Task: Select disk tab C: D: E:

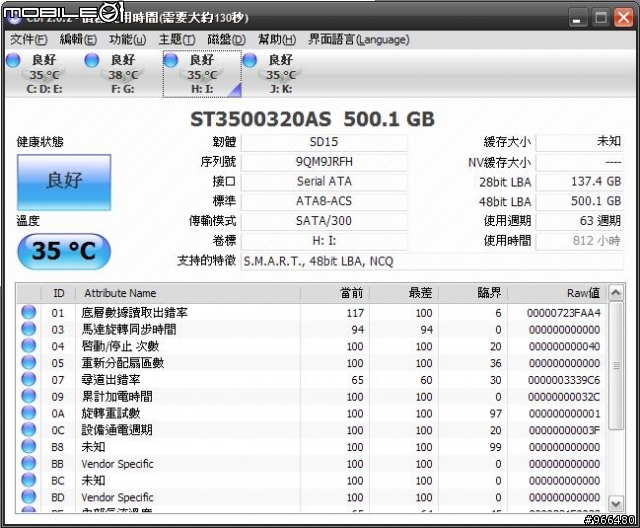Action: click(44, 74)
